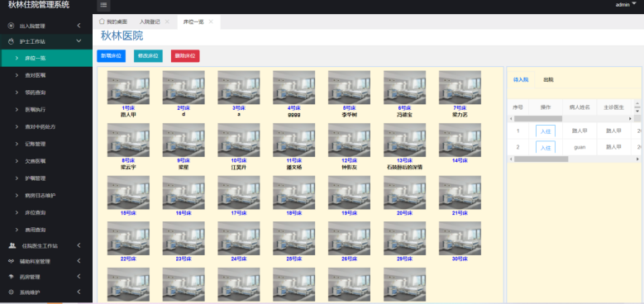Expand the 辅助科室管理 chevron
This screenshot has height=304, width=644.
pyautogui.click(x=79, y=261)
